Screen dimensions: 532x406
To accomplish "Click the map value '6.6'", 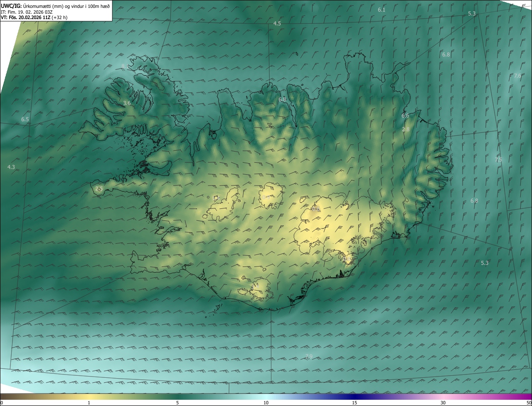I will click(405, 116).
